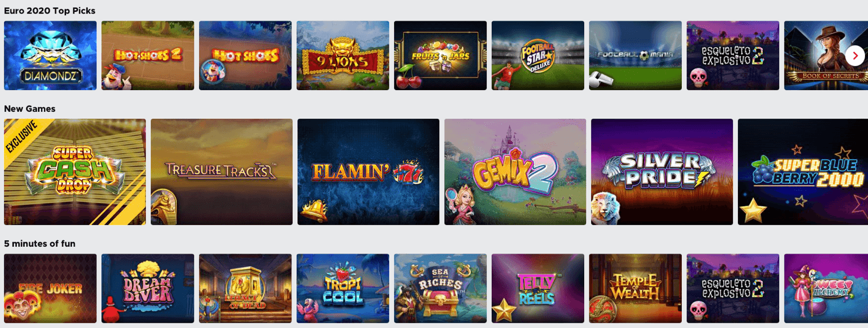
Task: Select the Temple of Wealth tile
Action: click(635, 289)
